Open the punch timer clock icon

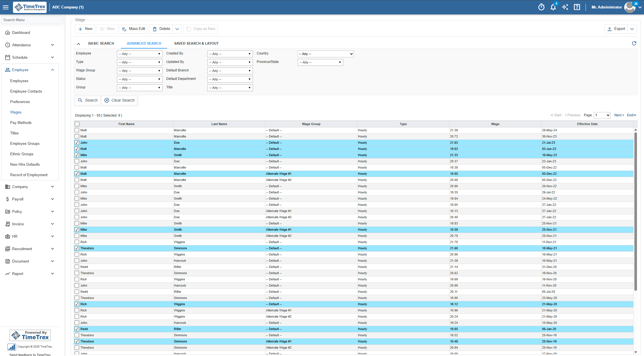(x=541, y=7)
